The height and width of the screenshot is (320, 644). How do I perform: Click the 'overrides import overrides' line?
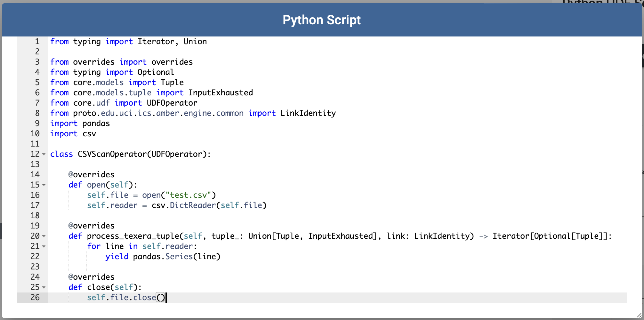(x=122, y=62)
